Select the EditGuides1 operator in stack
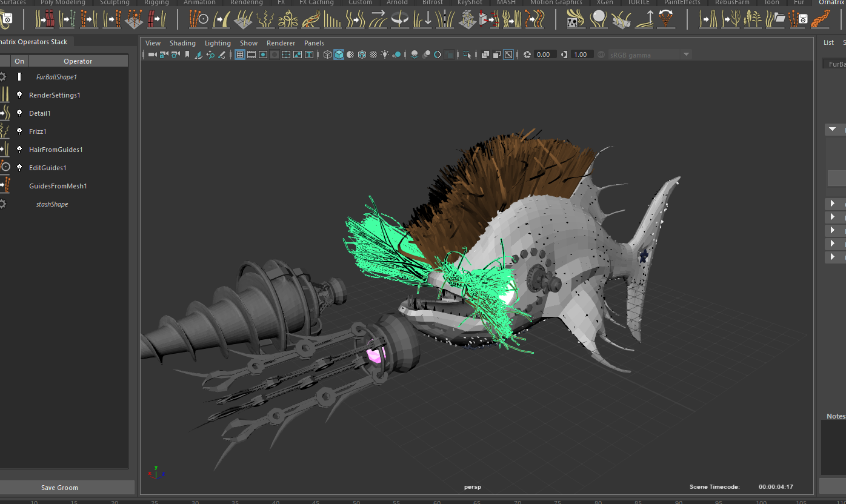Viewport: 846px width, 504px height. pos(48,168)
